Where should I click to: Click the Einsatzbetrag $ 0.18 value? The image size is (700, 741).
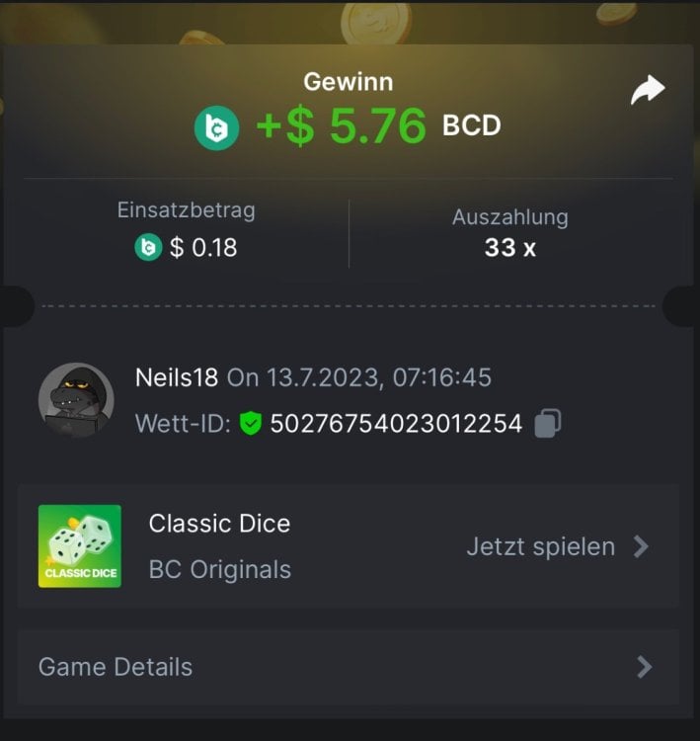click(203, 247)
